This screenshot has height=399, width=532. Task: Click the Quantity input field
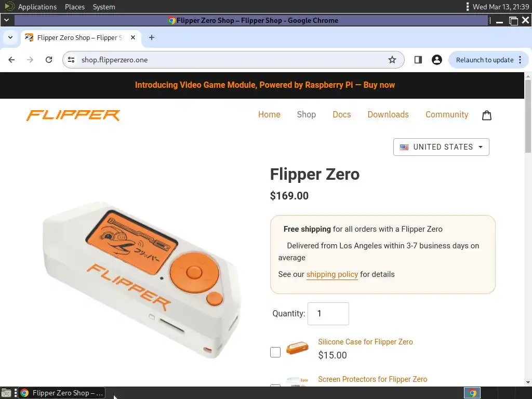[x=328, y=313]
